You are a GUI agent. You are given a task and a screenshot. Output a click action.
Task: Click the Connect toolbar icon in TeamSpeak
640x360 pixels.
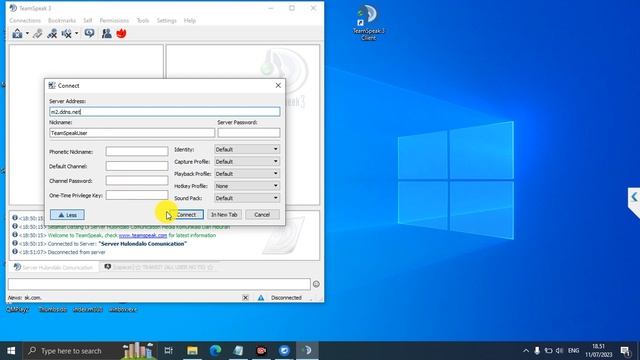click(17, 33)
